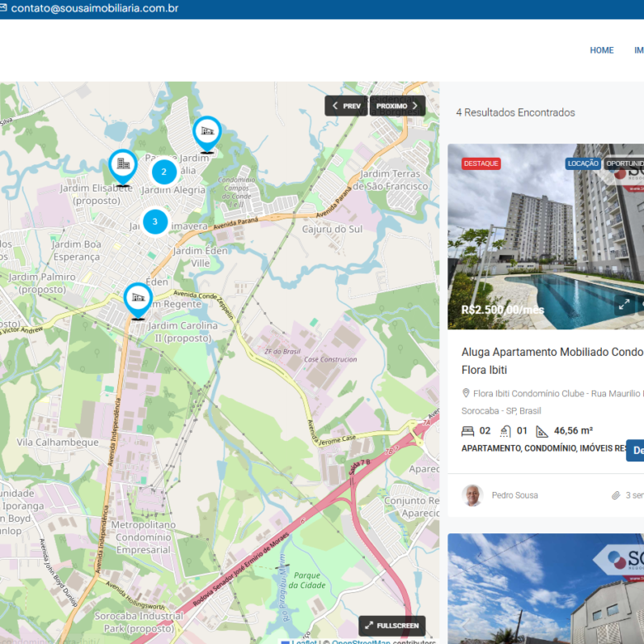Click the PROXIMO map navigation button
644x644 pixels.
[x=397, y=106]
